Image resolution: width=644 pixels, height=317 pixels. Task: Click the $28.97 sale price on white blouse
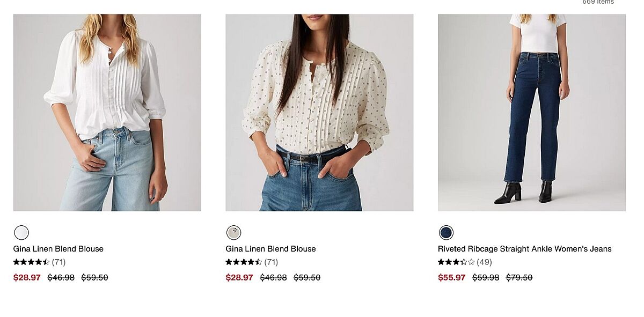coord(27,278)
